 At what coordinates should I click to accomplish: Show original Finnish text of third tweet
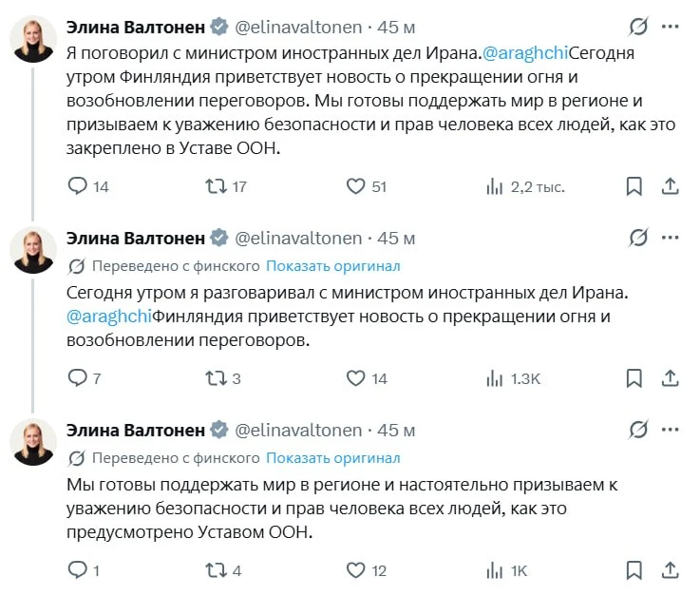coord(332,457)
